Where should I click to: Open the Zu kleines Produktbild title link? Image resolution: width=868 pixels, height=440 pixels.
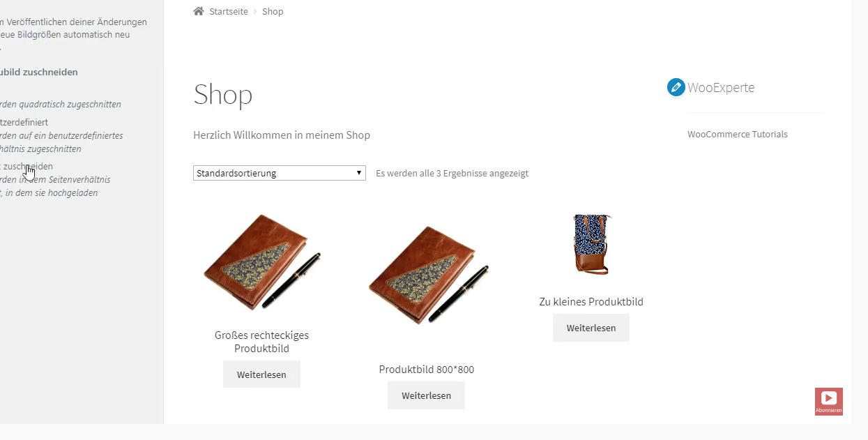pos(591,302)
